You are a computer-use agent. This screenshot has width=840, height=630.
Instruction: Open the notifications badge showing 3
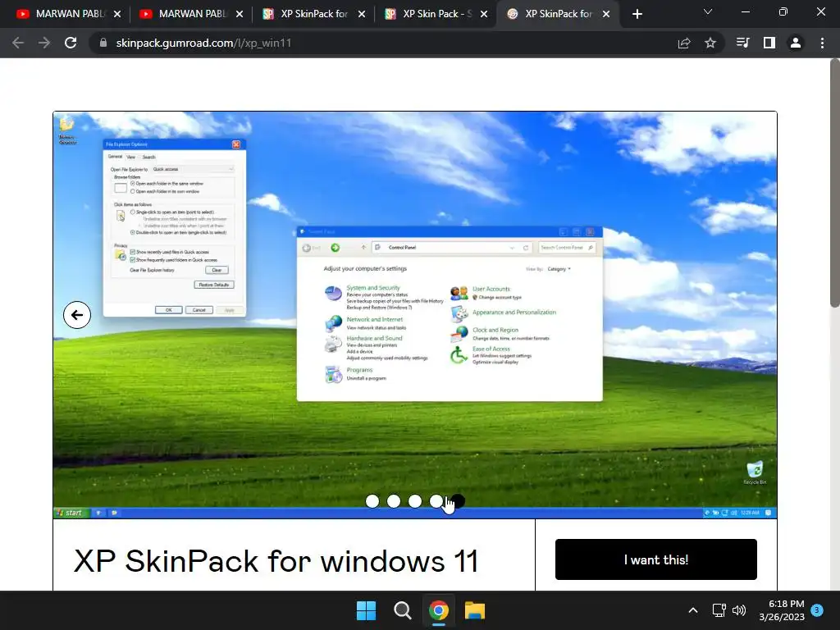[x=817, y=610]
